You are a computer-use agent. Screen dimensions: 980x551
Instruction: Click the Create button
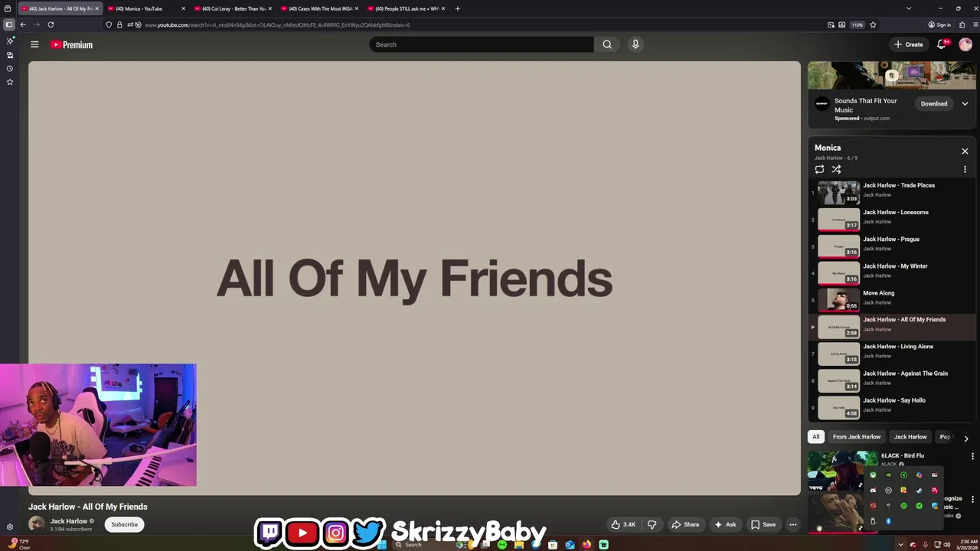[909, 44]
